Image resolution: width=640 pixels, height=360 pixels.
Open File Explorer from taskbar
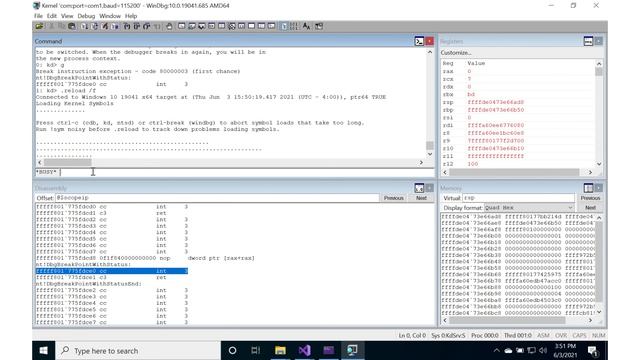tap(280, 351)
